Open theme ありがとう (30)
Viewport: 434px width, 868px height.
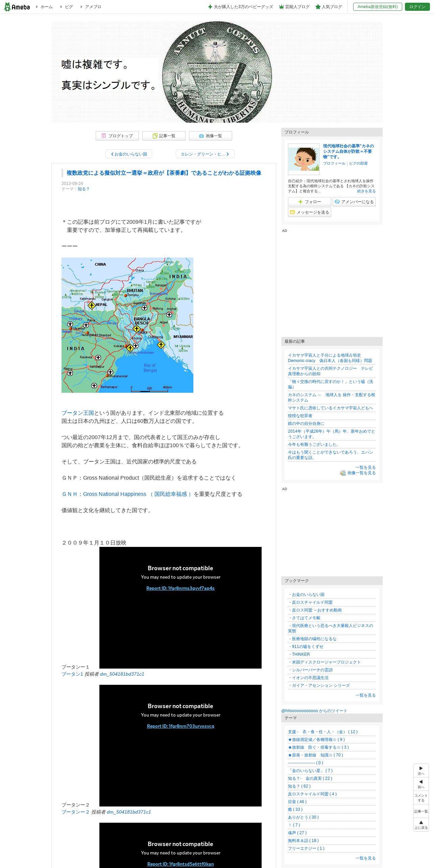click(x=304, y=817)
